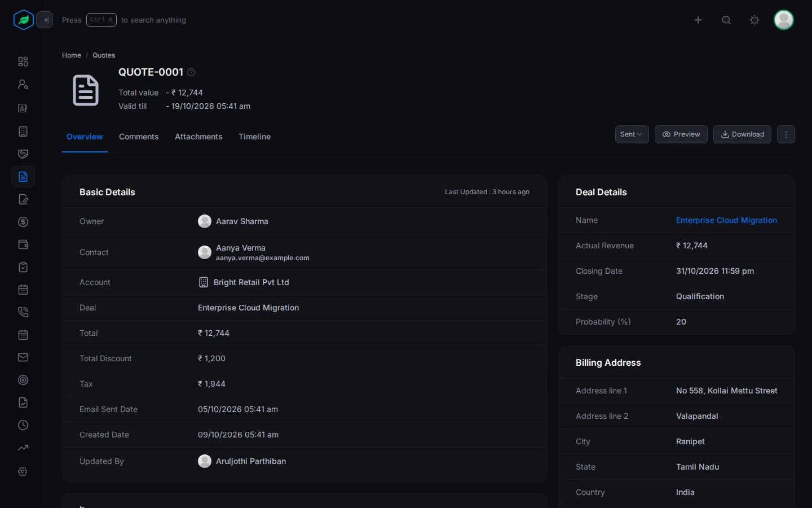Click the search anything field

pyautogui.click(x=124, y=20)
